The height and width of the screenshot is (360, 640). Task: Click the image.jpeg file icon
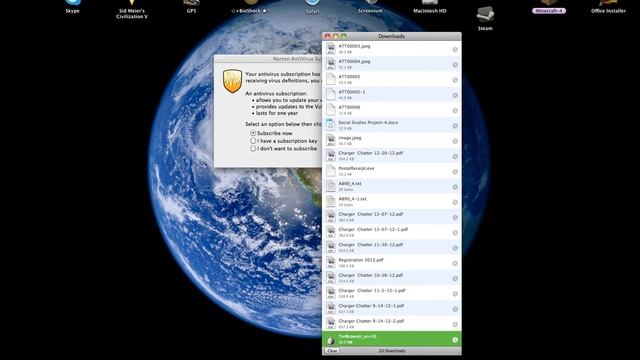331,141
